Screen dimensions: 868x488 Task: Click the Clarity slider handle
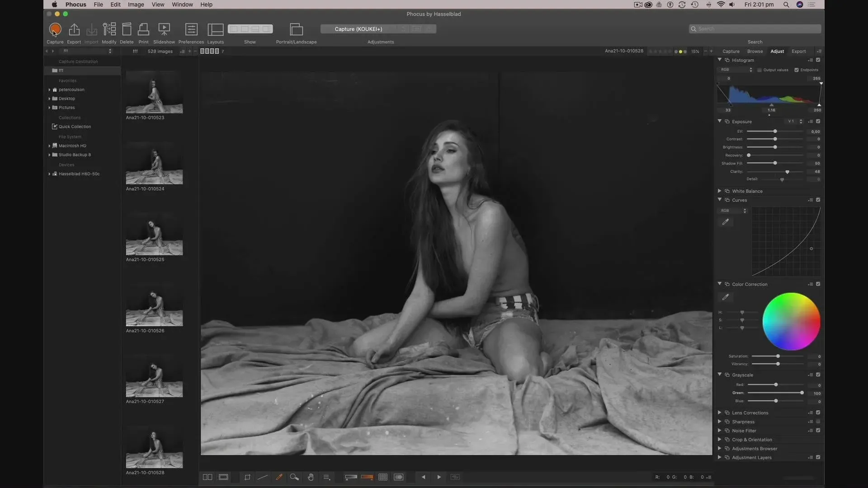coord(787,172)
